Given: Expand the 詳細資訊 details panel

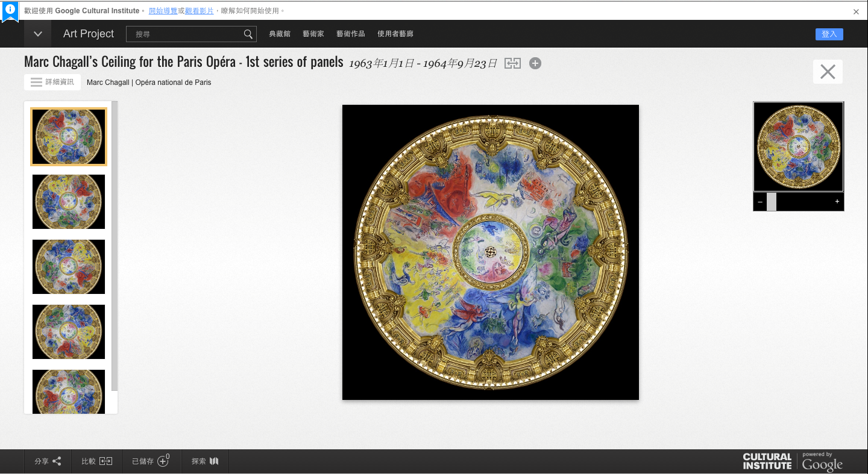Looking at the screenshot, I should (52, 82).
